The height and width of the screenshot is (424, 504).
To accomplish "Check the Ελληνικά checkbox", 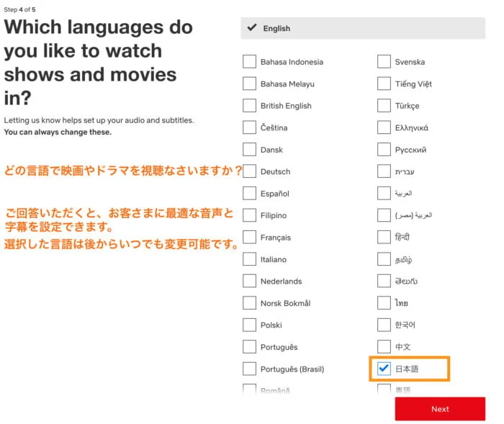I will pos(384,127).
